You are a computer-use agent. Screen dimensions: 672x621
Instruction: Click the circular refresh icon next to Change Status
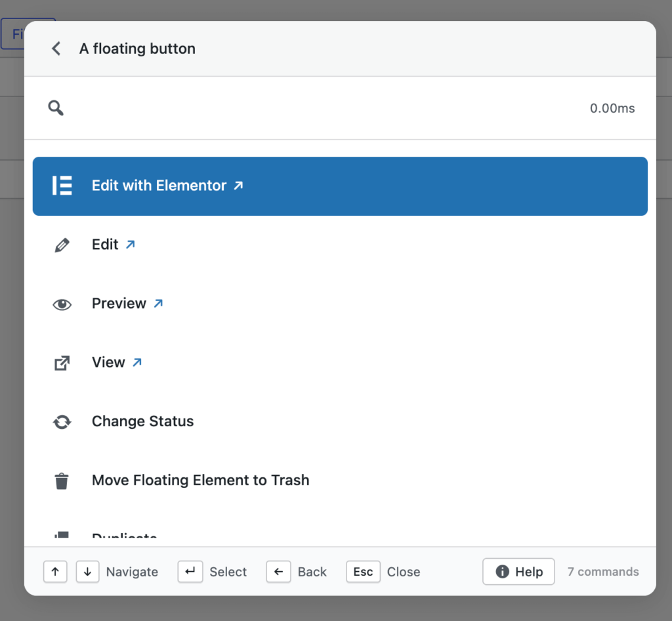62,421
